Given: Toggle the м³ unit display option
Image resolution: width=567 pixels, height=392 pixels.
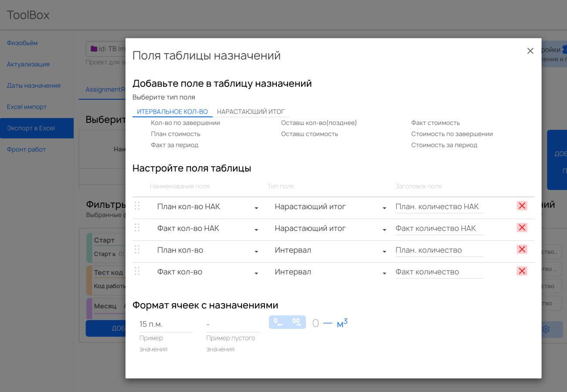Looking at the screenshot, I should [342, 323].
